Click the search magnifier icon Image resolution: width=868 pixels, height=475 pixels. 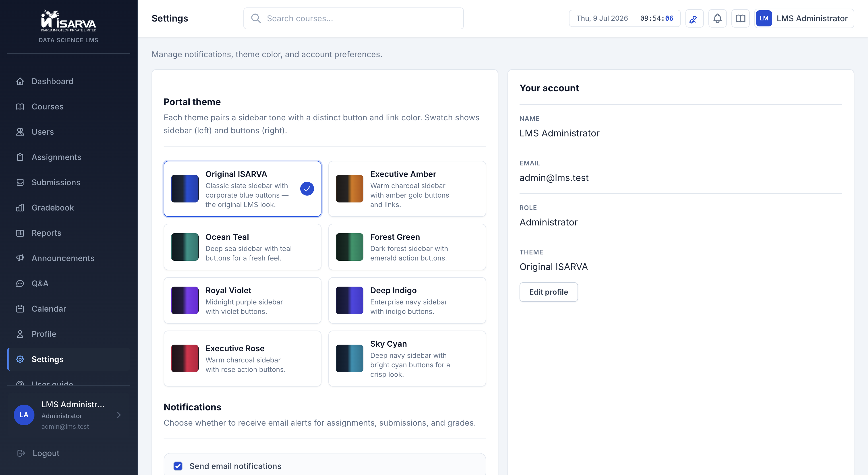[x=256, y=19]
